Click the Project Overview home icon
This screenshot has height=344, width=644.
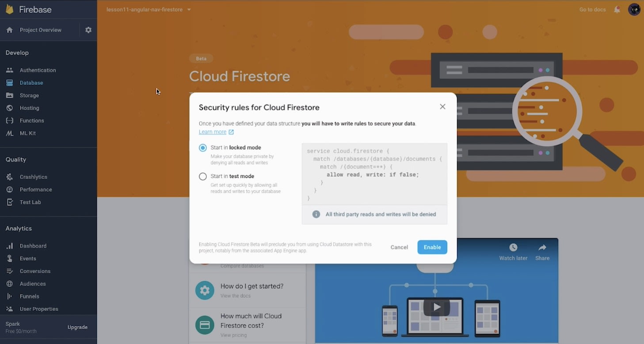[10, 30]
